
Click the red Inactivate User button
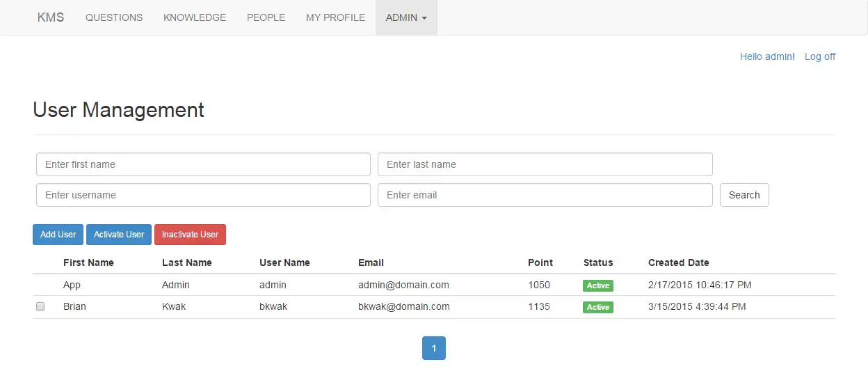pyautogui.click(x=190, y=235)
